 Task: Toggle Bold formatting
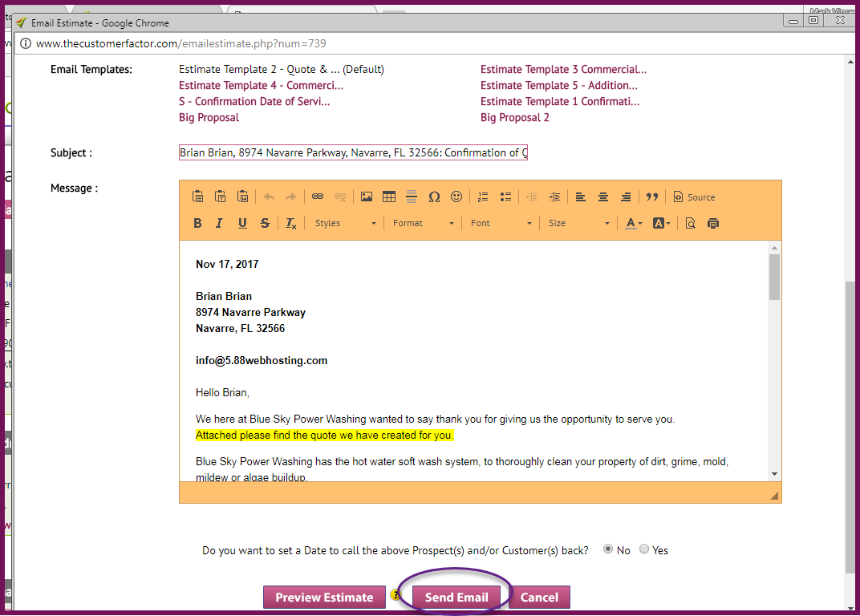198,223
